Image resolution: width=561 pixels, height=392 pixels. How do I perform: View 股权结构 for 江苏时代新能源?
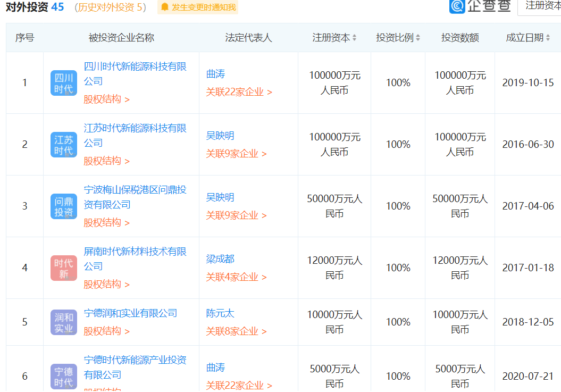tap(107, 161)
